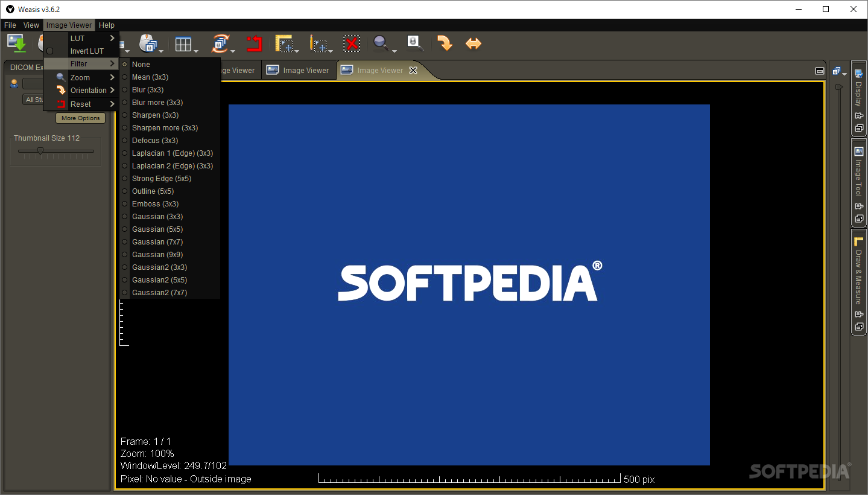Image resolution: width=868 pixels, height=495 pixels.
Task: Click the orange rotate arrow icon
Action: (x=445, y=43)
